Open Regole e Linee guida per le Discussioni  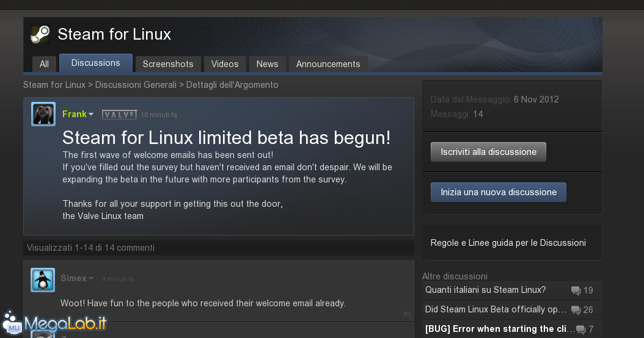[508, 243]
